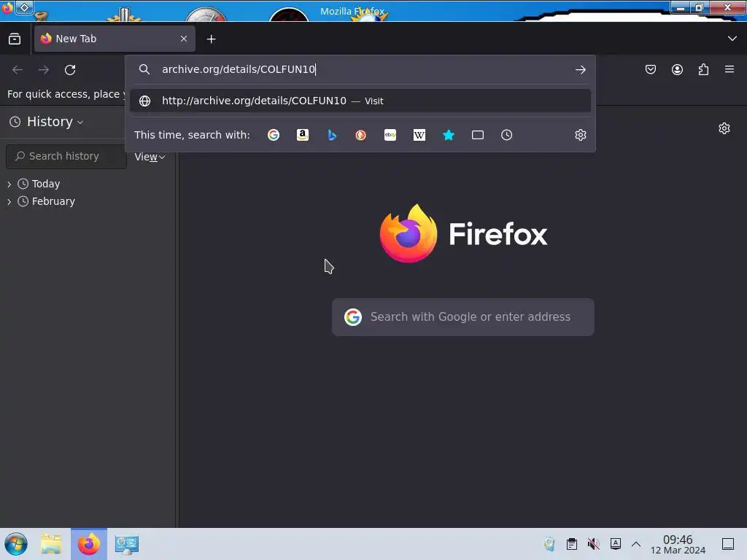Viewport: 747px width, 560px height.
Task: Click the address bar text archive.org/details/COLFUN10
Action: coord(239,69)
